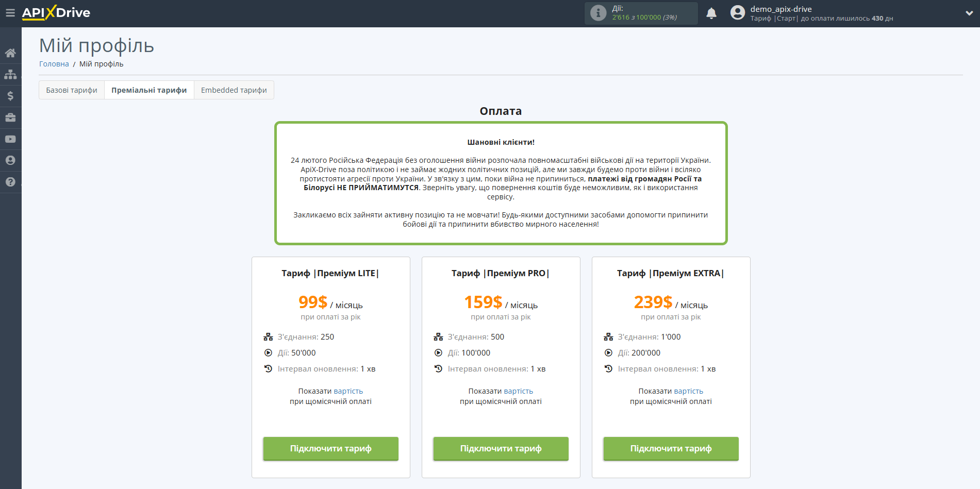Click the info icon near actions counter

click(598, 13)
